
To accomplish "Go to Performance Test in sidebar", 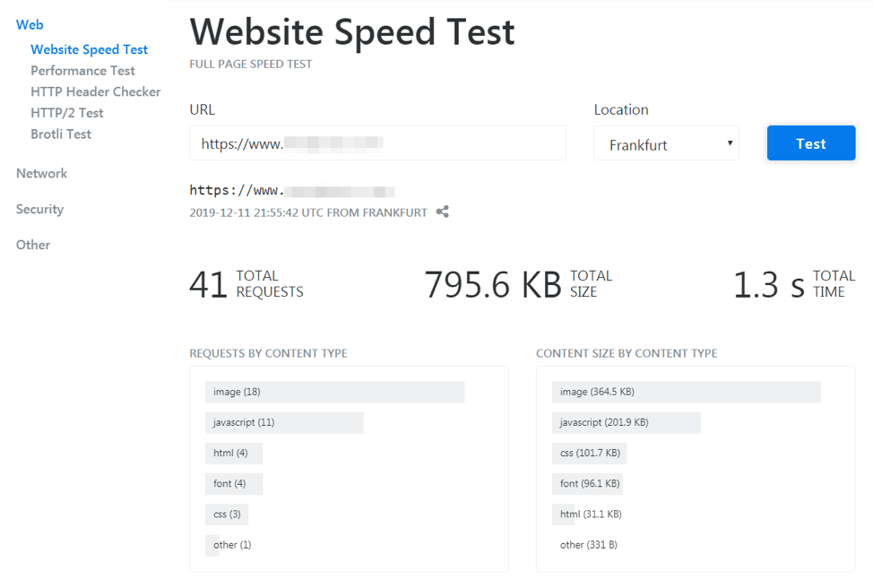I will 82,71.
